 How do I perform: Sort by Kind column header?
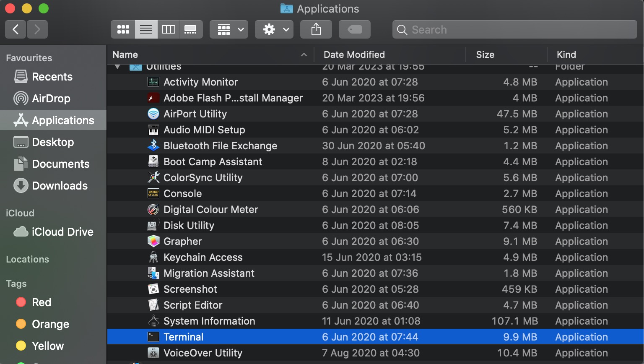(595, 55)
